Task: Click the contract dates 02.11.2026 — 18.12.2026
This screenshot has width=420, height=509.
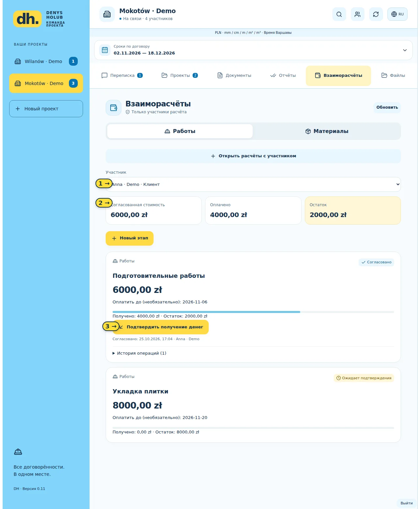Action: pos(144,53)
